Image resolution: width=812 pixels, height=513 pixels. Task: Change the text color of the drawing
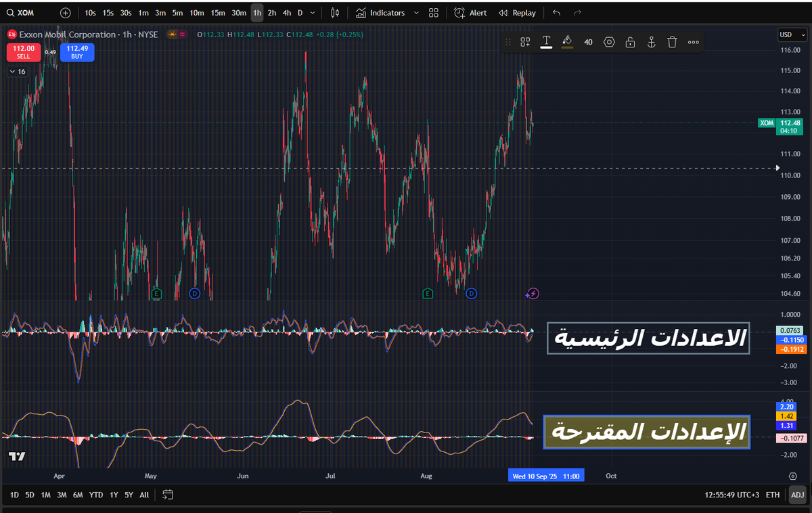546,42
